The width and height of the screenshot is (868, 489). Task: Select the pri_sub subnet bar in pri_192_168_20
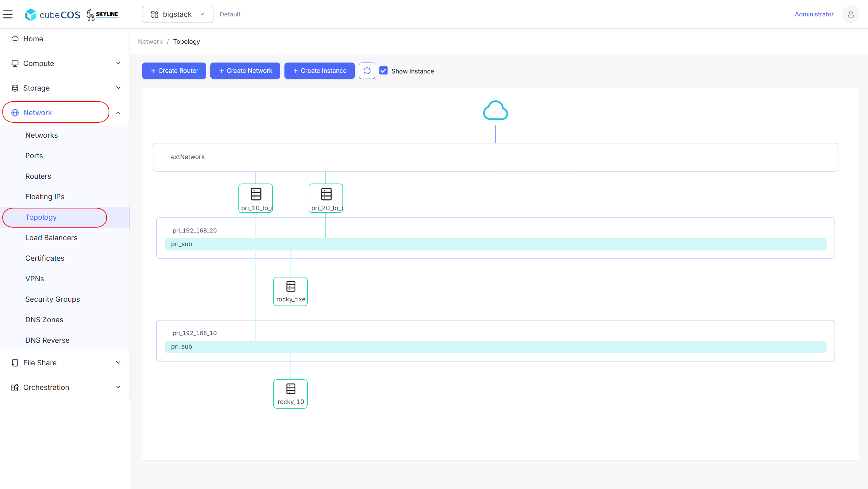tap(495, 244)
